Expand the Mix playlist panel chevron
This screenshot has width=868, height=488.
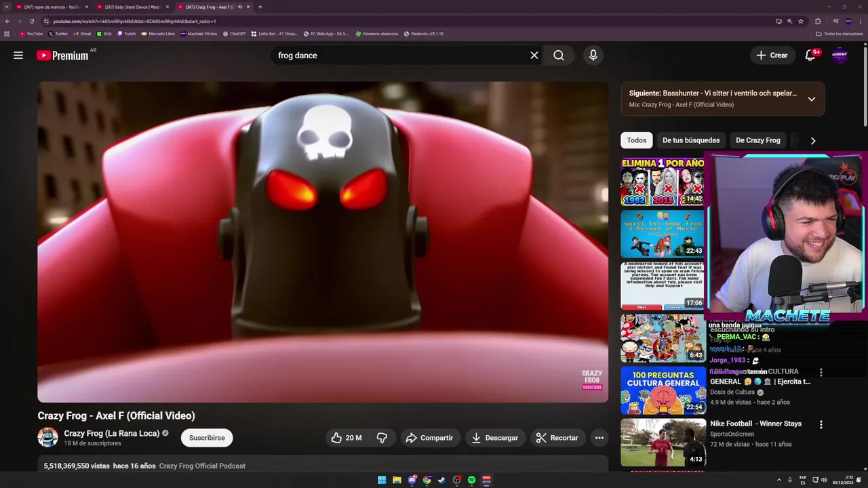click(x=812, y=99)
